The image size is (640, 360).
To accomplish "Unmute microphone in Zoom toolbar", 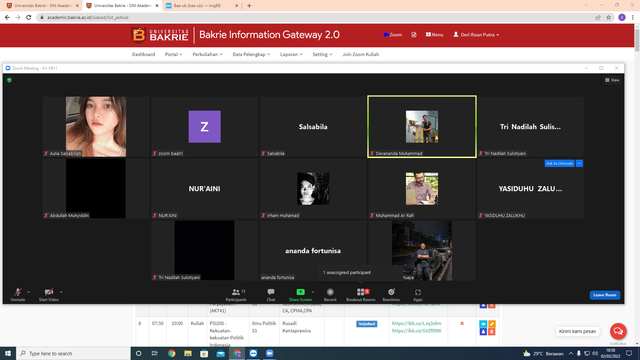I will tap(18, 294).
